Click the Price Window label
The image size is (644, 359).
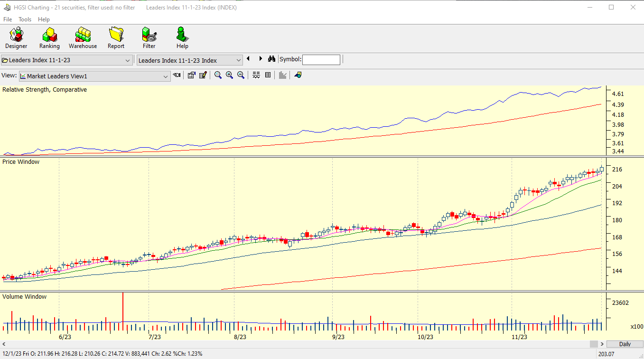coord(21,161)
